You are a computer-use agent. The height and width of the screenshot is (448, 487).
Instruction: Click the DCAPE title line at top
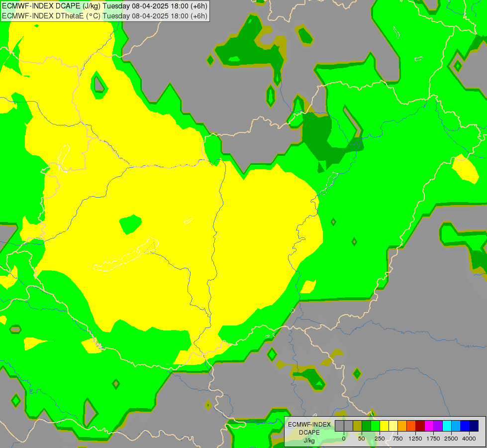[x=104, y=6]
